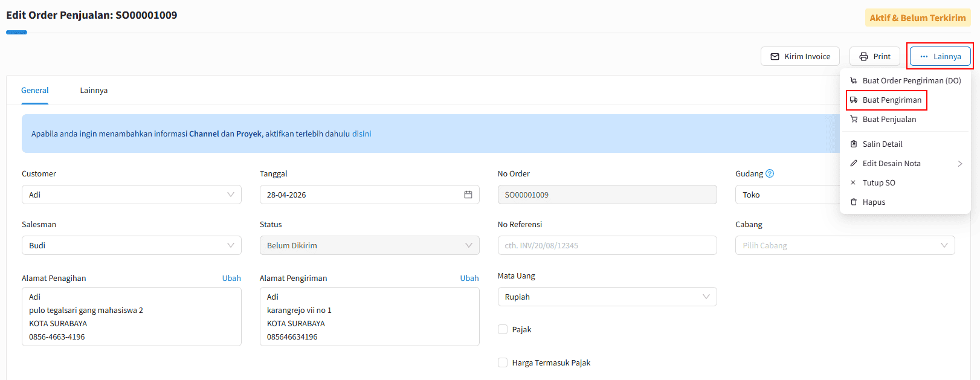Click the clipboard icon for Salin Detail
The height and width of the screenshot is (380, 980).
[x=854, y=144]
